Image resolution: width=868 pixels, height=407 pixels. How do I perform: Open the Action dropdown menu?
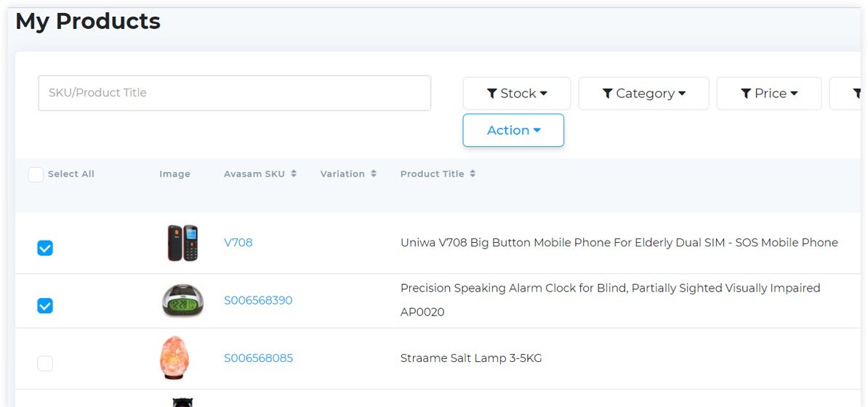[513, 130]
